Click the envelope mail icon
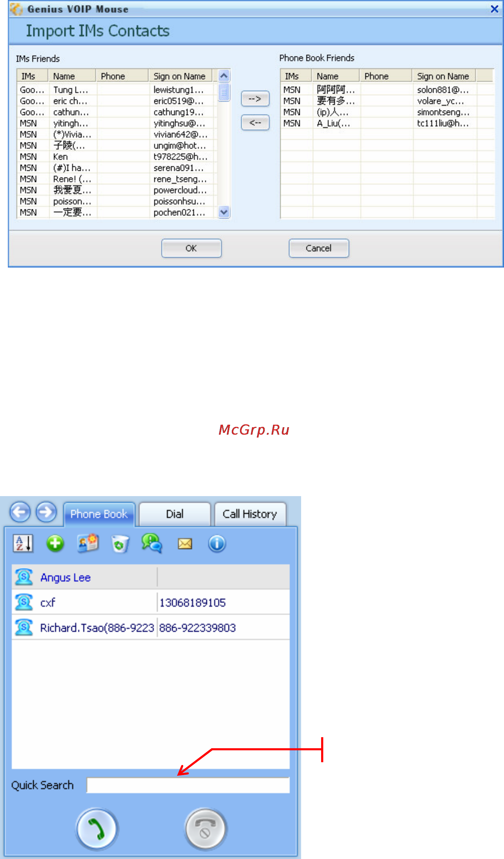 coord(185,544)
